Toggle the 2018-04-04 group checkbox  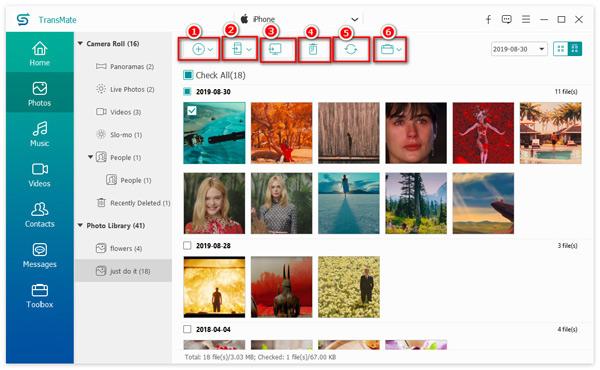tap(187, 329)
